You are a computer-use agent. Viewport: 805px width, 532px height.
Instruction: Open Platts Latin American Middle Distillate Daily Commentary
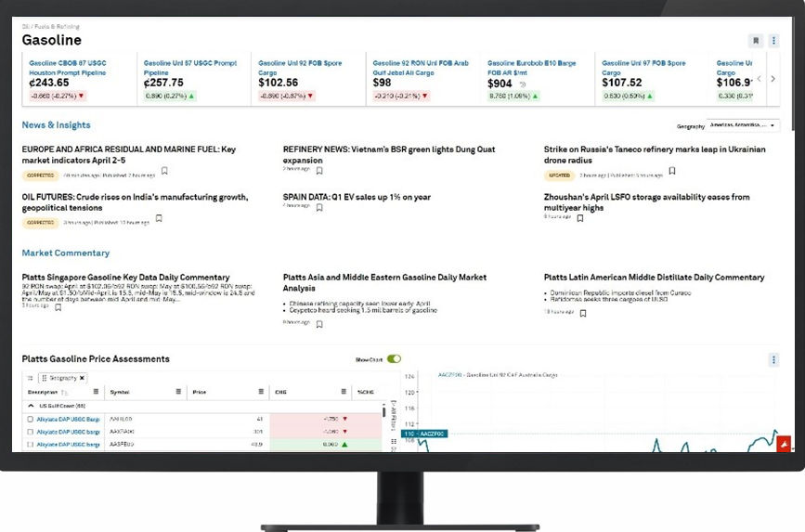pos(654,278)
